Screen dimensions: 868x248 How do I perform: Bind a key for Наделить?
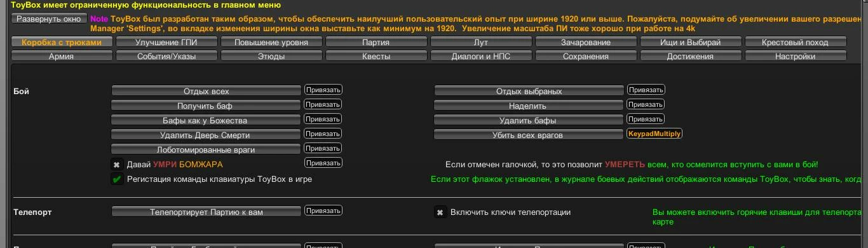pyautogui.click(x=646, y=104)
